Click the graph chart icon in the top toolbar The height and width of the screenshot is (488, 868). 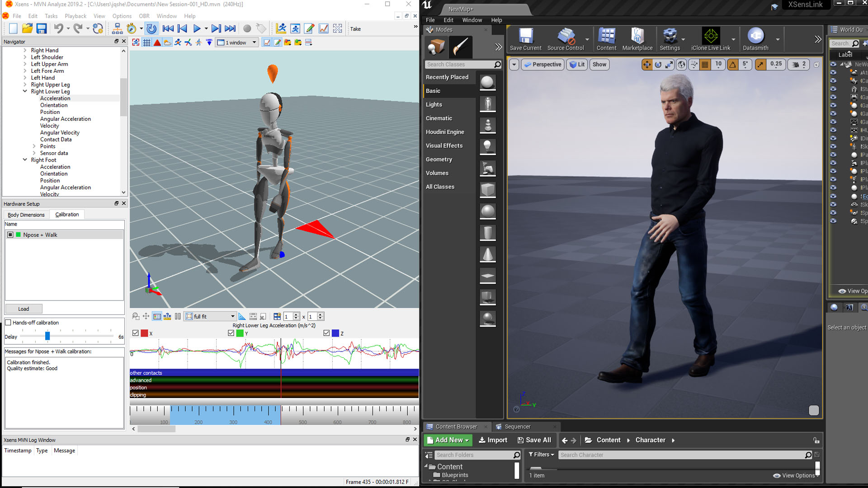[x=324, y=29]
